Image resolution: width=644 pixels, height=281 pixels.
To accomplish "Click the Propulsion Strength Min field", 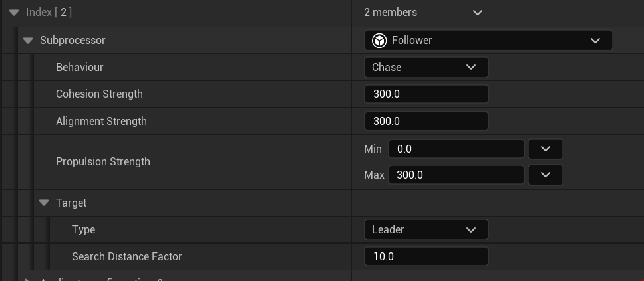I will 456,149.
